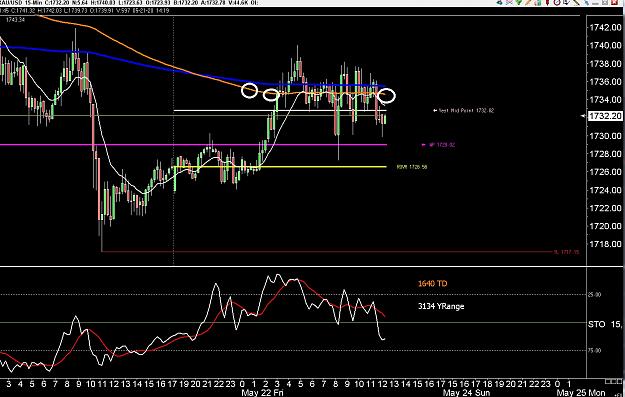The height and width of the screenshot is (397, 625).
Task: Click the 1724.00 price axis label
Action: tap(605, 190)
